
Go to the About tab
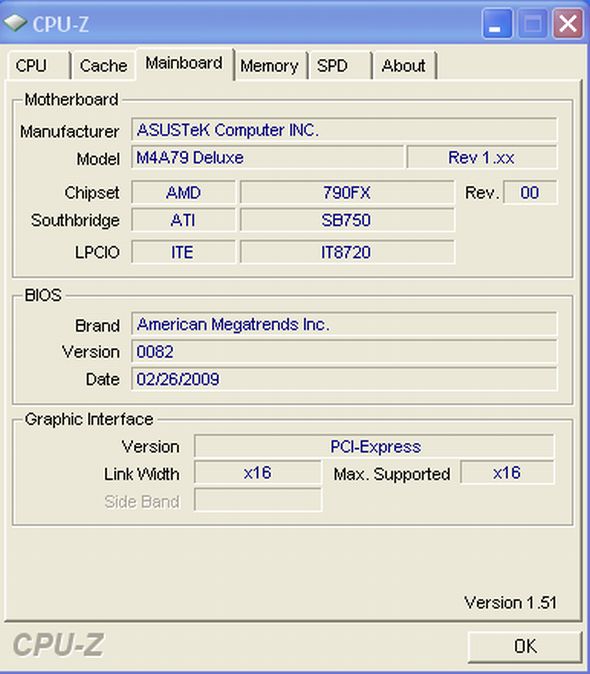tap(404, 66)
